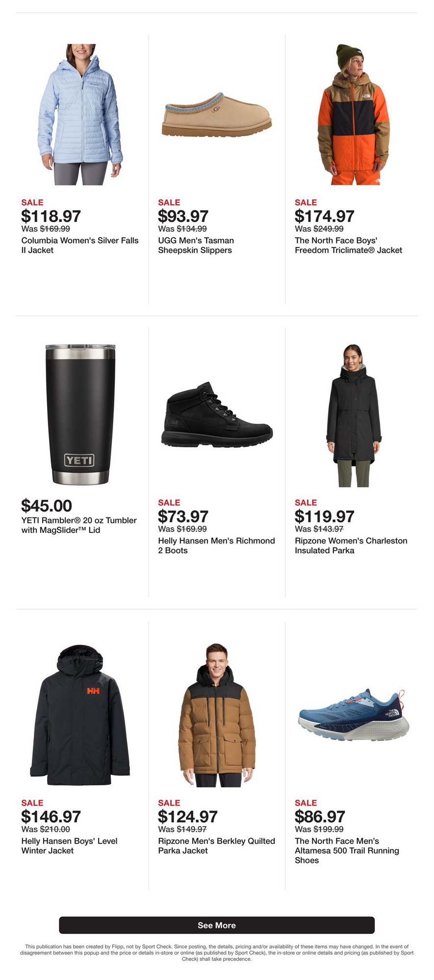
Task: Open the Columbia Women's Silver Falls jacket image
Action: click(79, 114)
